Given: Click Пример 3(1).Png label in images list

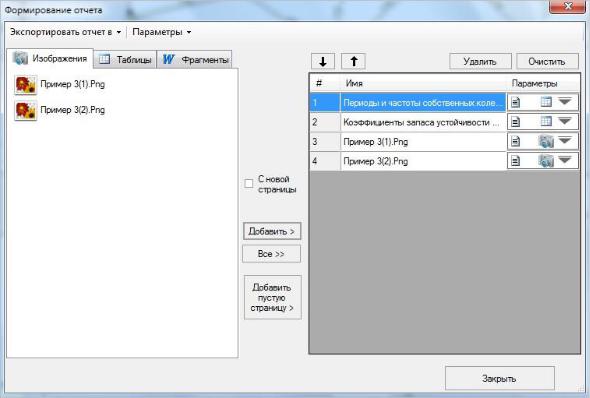Looking at the screenshot, I should pos(73,84).
